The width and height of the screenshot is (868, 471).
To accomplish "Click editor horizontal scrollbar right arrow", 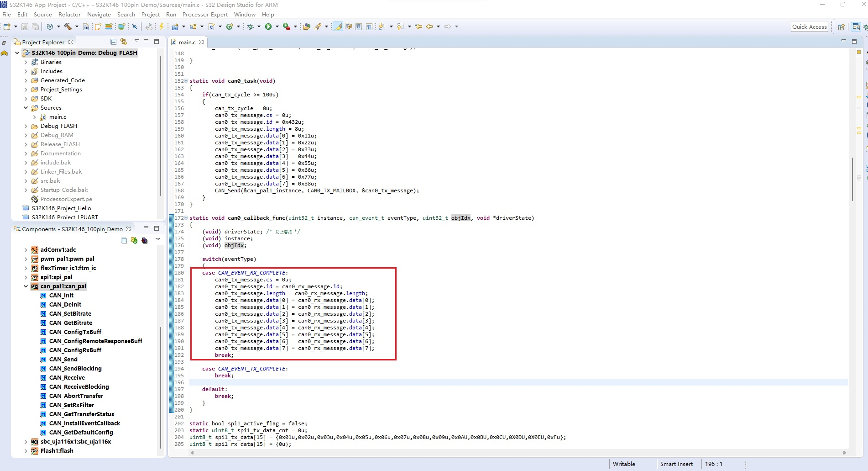I will 845,453.
